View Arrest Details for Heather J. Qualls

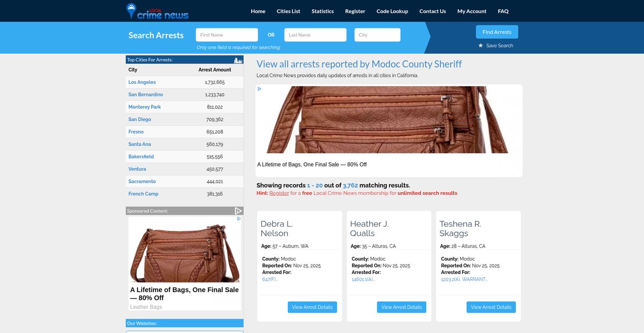coord(402,307)
